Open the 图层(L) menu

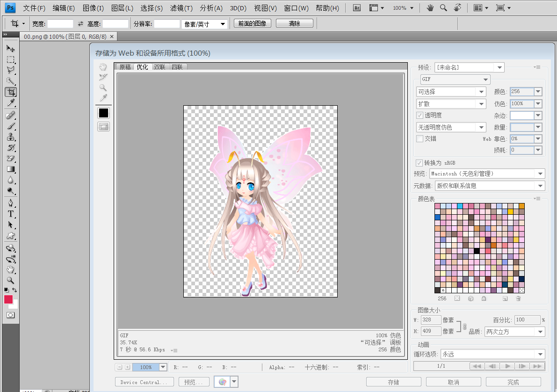(x=122, y=8)
